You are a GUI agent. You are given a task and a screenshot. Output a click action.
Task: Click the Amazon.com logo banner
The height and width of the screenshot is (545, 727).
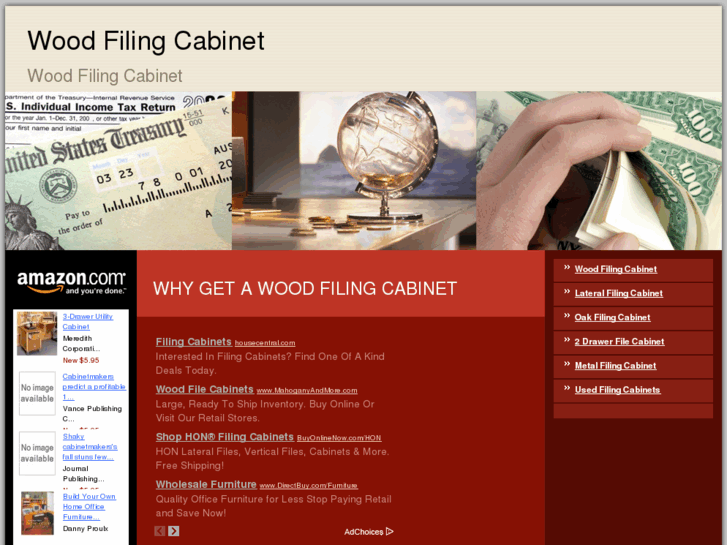point(71,283)
